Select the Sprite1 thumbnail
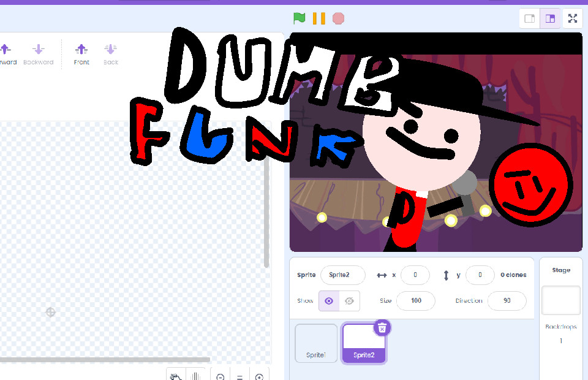This screenshot has height=380, width=588. click(x=316, y=343)
